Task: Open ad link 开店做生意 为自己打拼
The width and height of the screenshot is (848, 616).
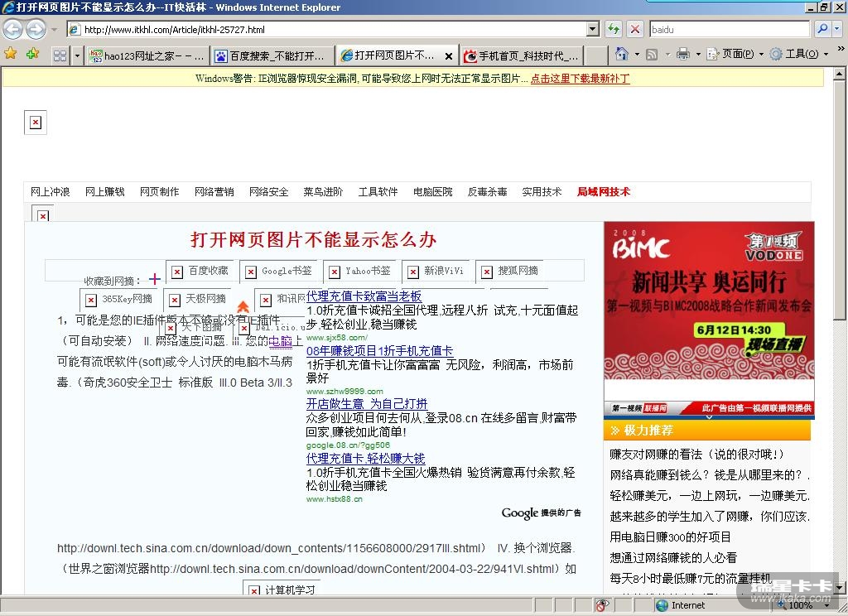Action: coord(367,404)
